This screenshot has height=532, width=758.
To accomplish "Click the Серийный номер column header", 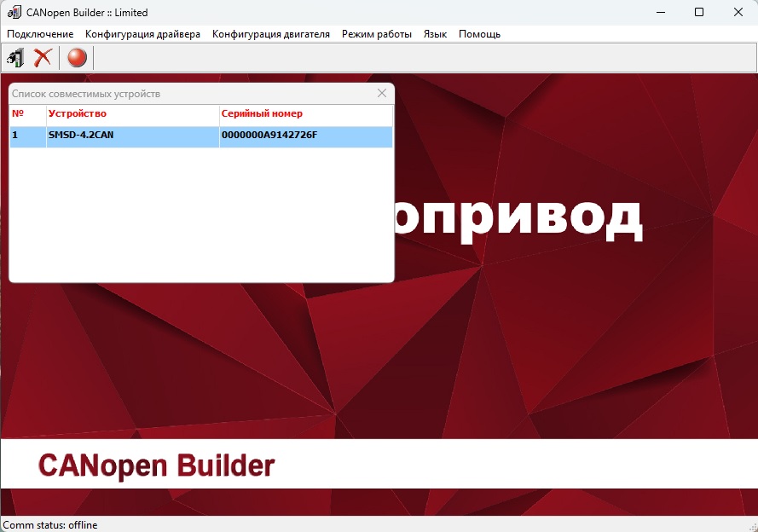I will [305, 115].
